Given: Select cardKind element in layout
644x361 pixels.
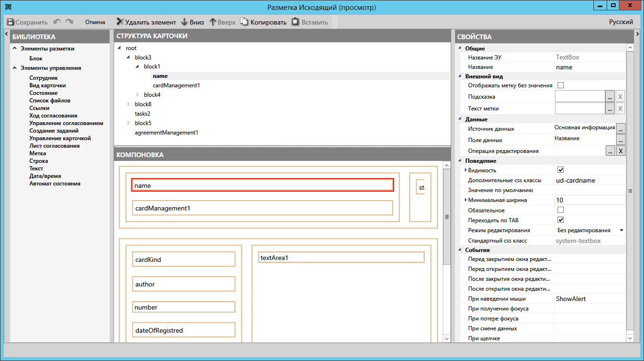Looking at the screenshot, I should [x=184, y=260].
